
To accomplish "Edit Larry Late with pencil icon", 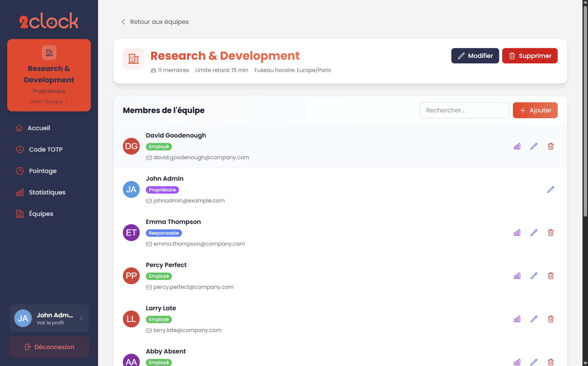I will pyautogui.click(x=534, y=319).
